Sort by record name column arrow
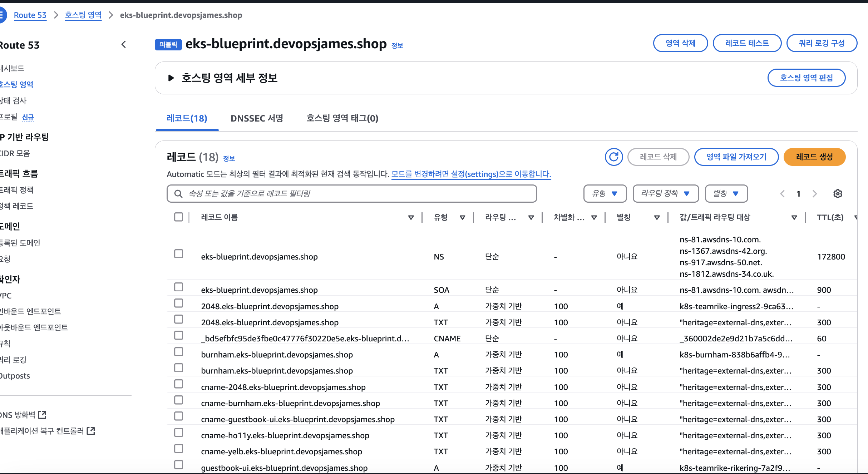This screenshot has width=868, height=474. pos(411,217)
